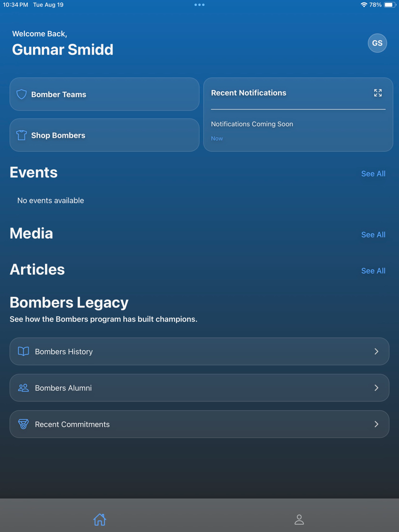Tap the medal icon for Recent Commitments

(x=23, y=424)
